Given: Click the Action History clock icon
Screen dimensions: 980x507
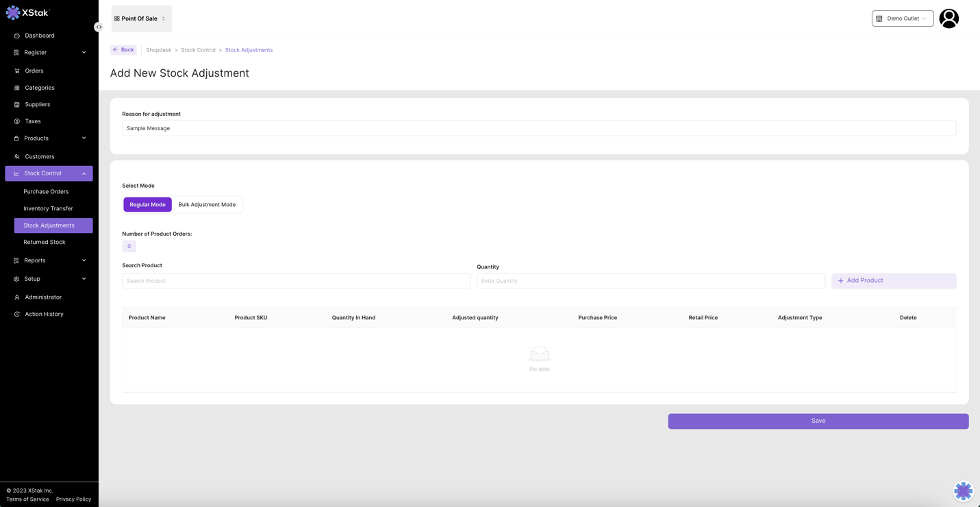Looking at the screenshot, I should pos(17,314).
